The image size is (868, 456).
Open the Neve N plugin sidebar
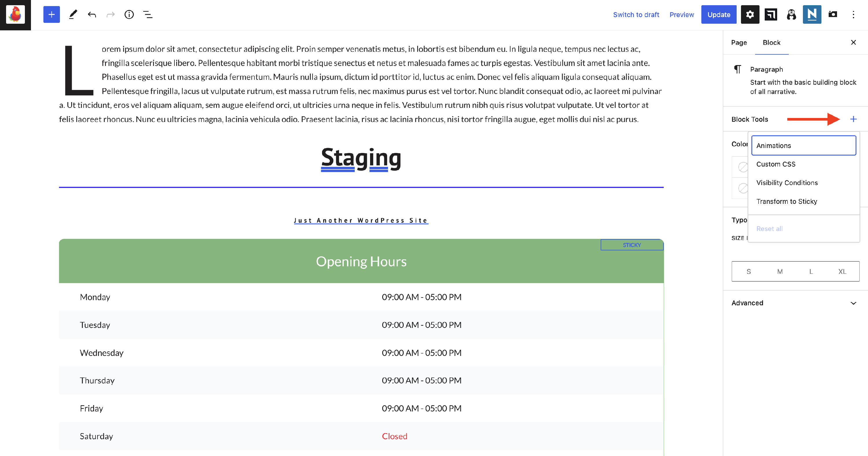812,14
